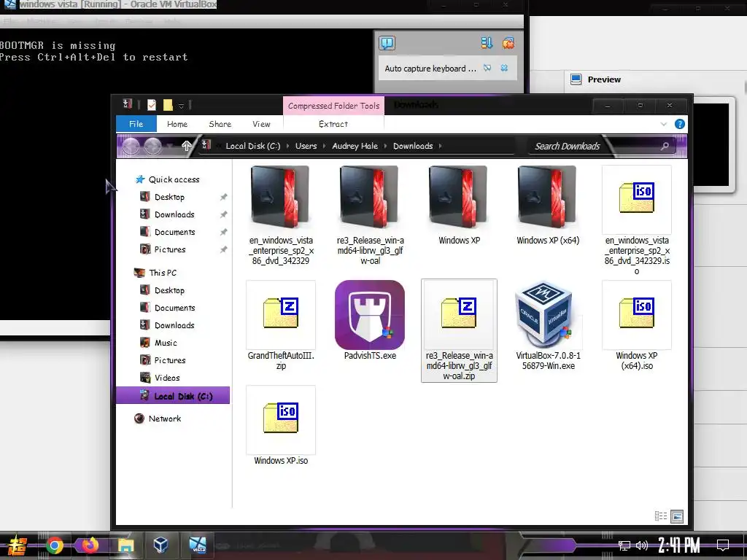747x560 pixels.
Task: Navigate back in File Explorer
Action: [x=131, y=146]
